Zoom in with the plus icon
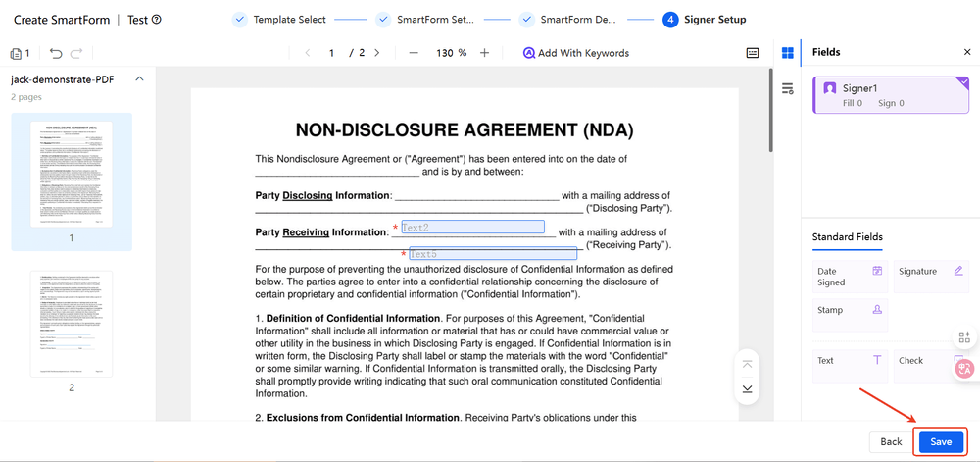This screenshot has height=462, width=980. (x=484, y=53)
